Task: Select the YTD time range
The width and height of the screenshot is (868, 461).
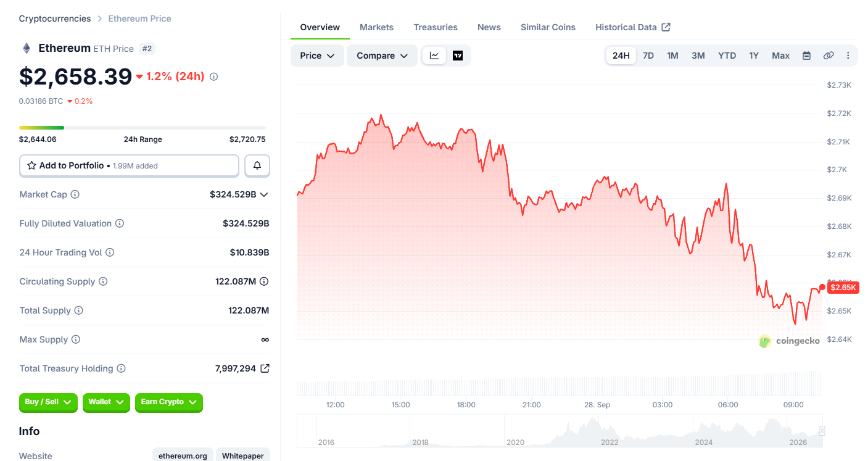Action: point(727,56)
